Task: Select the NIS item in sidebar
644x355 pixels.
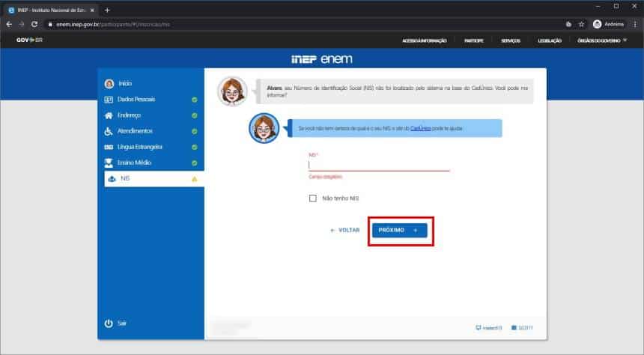Action: pos(154,179)
